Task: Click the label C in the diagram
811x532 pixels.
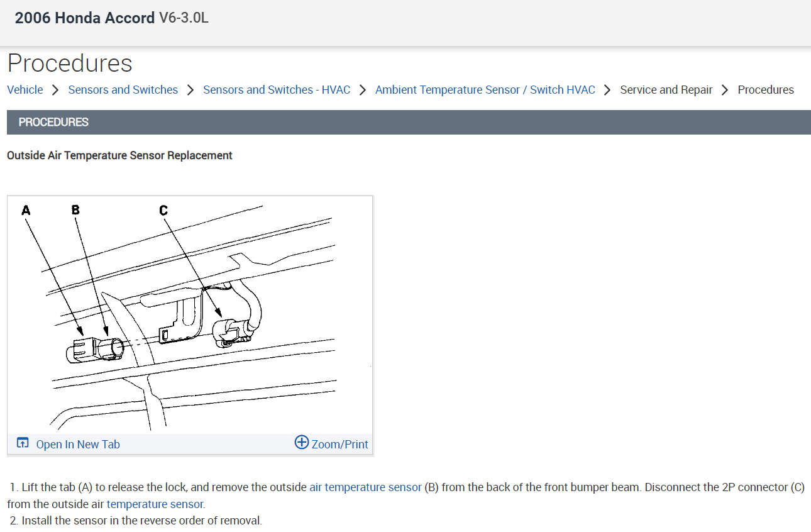Action: click(163, 210)
